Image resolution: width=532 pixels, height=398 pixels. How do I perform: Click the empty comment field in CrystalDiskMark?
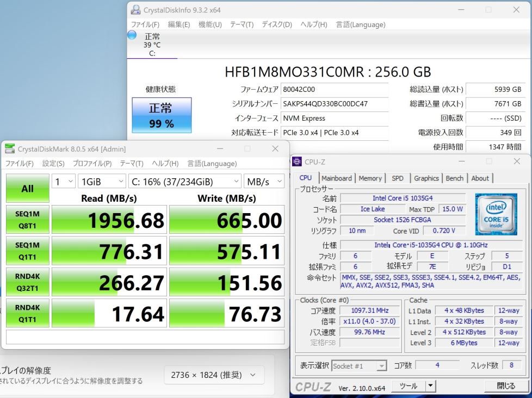pos(145,337)
